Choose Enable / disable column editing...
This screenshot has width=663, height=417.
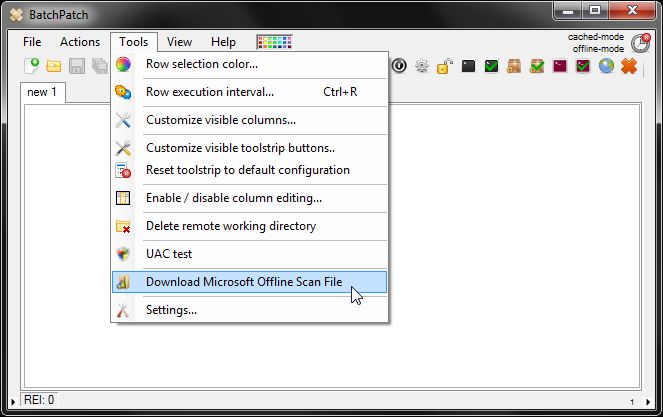249,198
